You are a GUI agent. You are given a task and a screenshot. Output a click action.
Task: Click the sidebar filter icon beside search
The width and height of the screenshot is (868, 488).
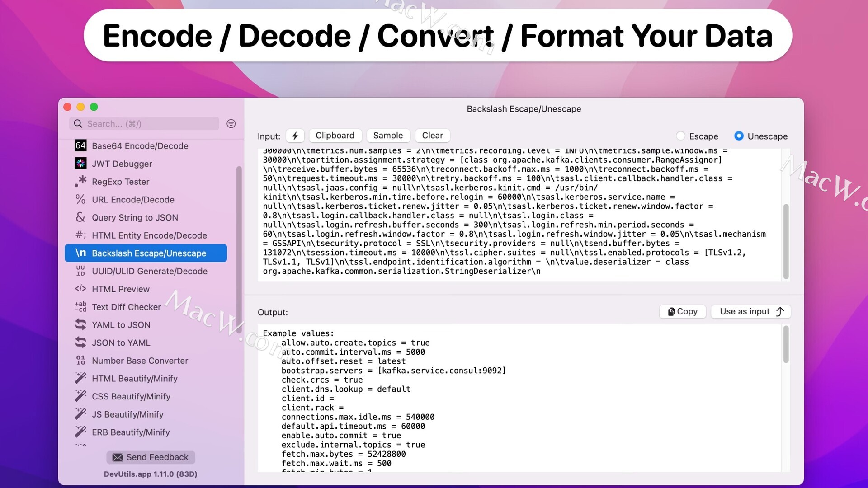click(x=231, y=124)
